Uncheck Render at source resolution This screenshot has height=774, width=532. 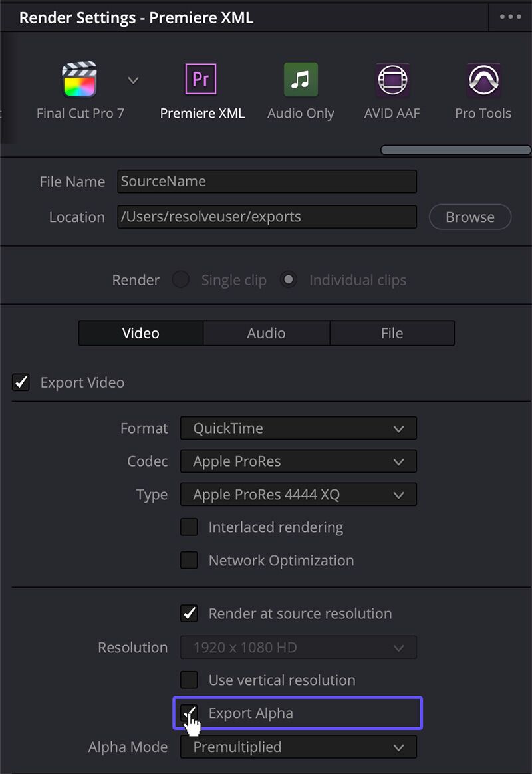point(189,613)
